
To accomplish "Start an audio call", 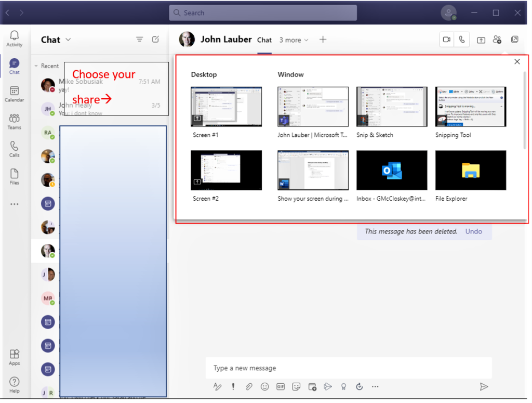I will click(x=462, y=40).
